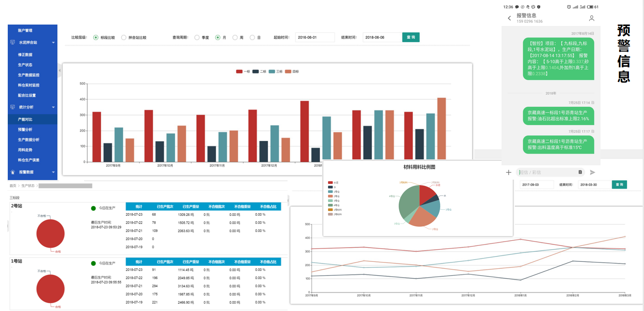Tap the alarm clock icon in phone status bar
The height and width of the screenshot is (311, 644).
click(x=569, y=7)
